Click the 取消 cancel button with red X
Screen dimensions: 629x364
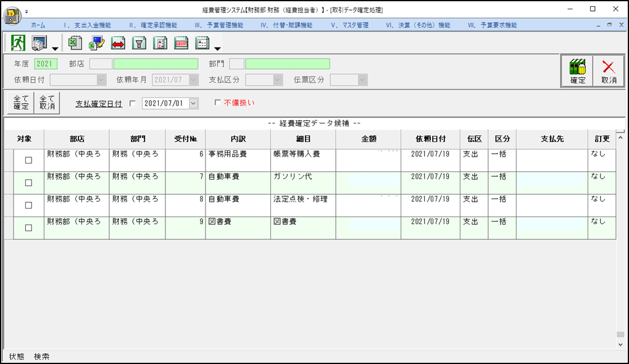609,71
